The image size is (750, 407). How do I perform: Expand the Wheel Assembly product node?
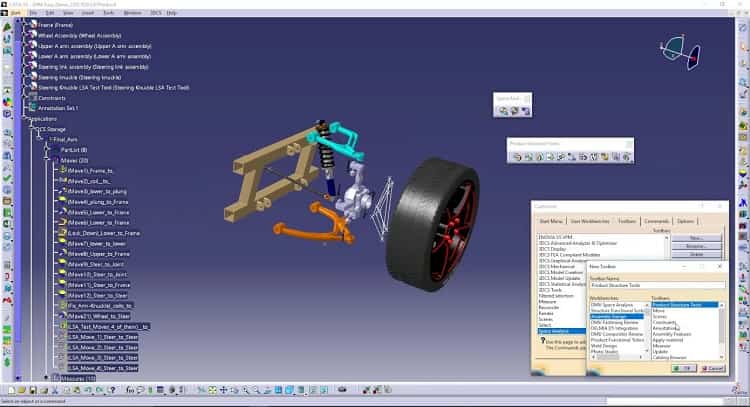(24, 35)
